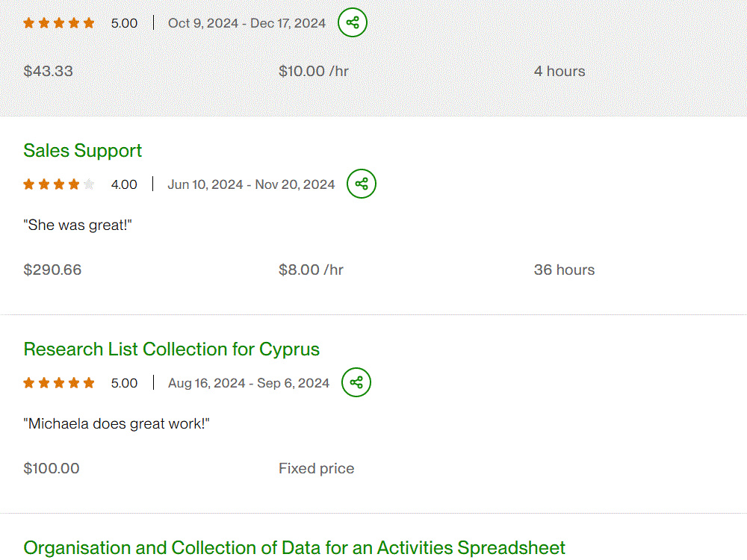Image resolution: width=747 pixels, height=560 pixels.
Task: Open the Sales Support job title
Action: [82, 151]
